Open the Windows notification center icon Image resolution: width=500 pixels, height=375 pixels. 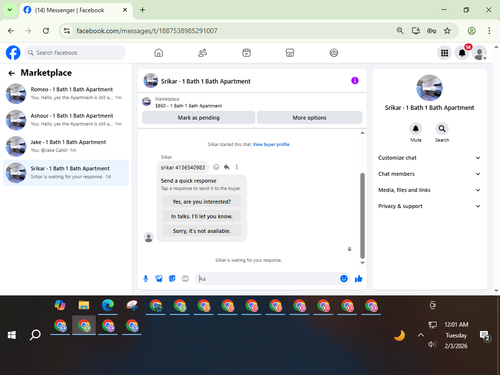(x=484, y=335)
